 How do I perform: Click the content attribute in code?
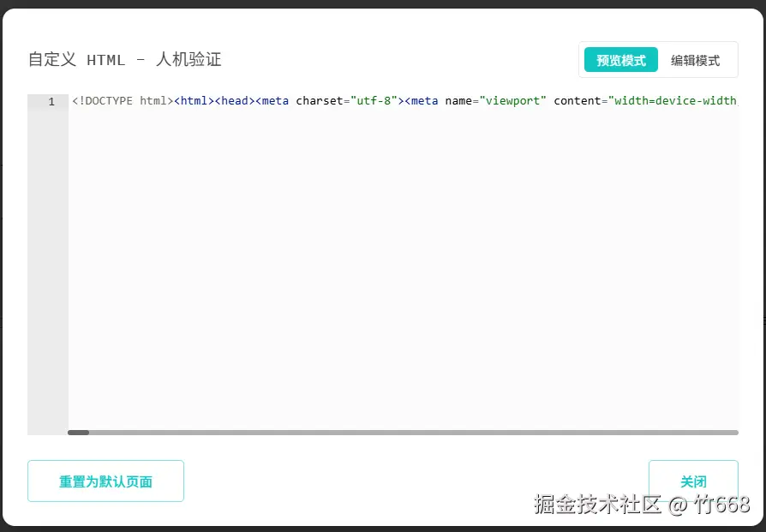coord(577,100)
